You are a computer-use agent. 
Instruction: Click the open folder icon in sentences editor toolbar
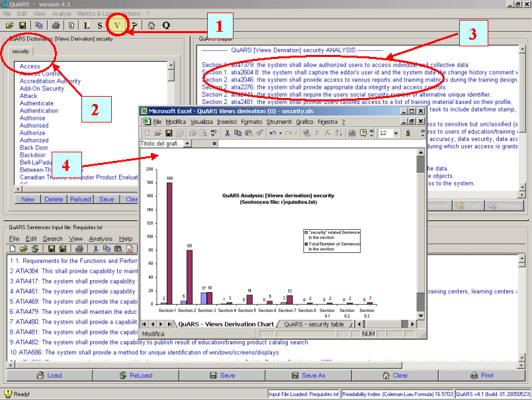23,248
